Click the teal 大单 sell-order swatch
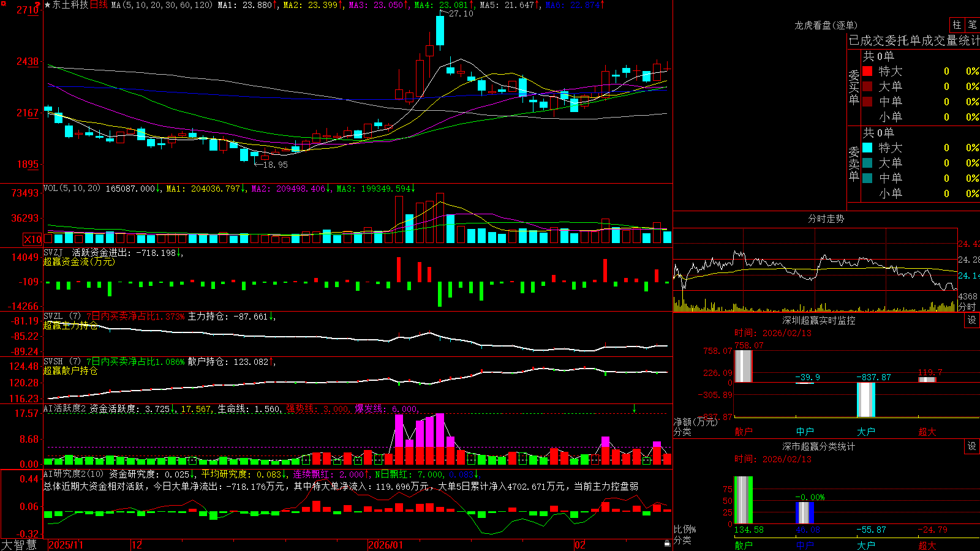Screen dimensions: 980x551 (867, 163)
